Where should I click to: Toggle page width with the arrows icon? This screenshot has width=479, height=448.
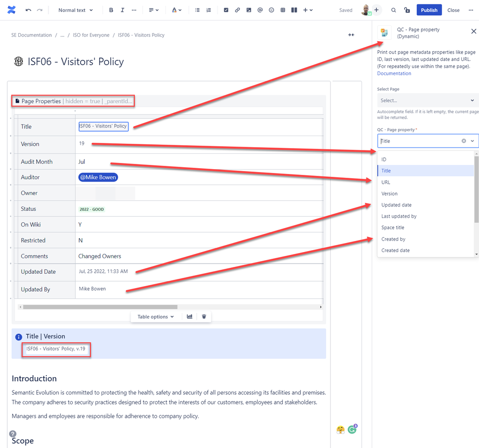[351, 35]
